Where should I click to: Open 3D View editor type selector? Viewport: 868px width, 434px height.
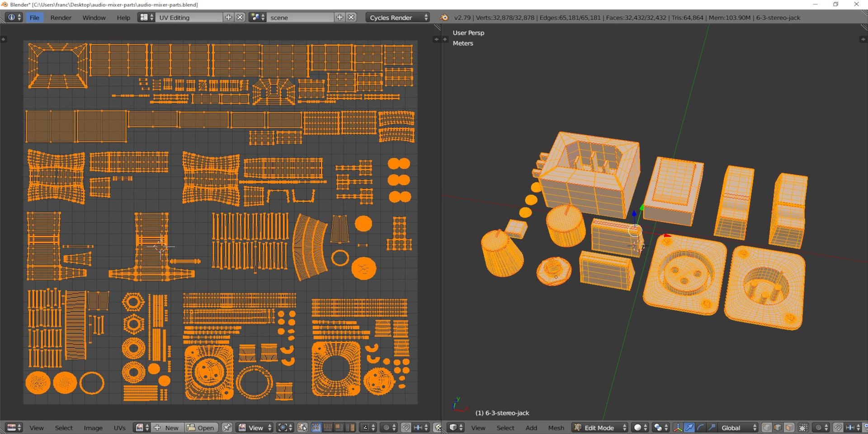(456, 427)
